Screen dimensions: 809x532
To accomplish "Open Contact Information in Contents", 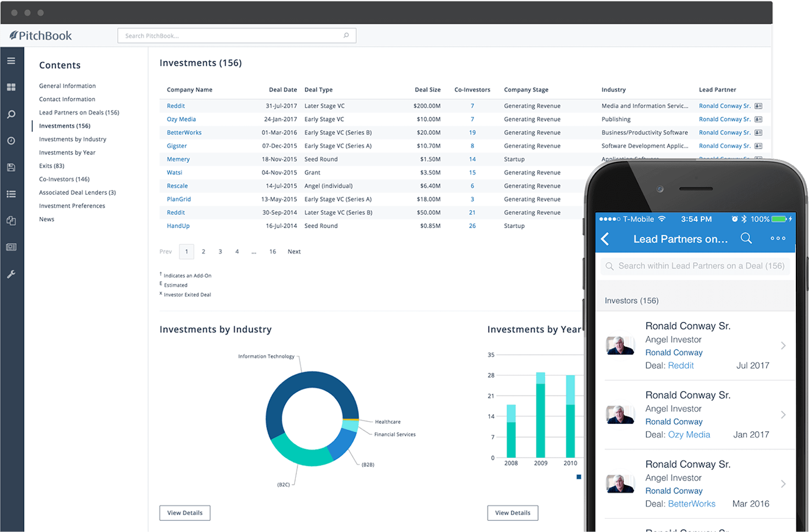I will tap(67, 99).
